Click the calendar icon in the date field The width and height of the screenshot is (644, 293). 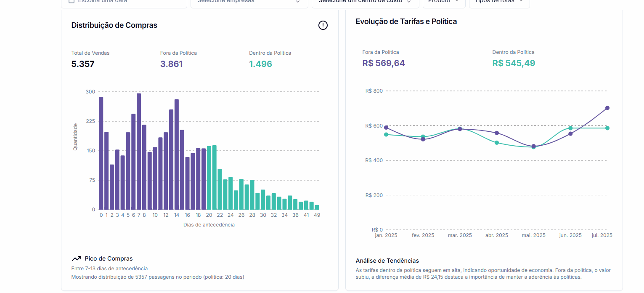coord(72,1)
